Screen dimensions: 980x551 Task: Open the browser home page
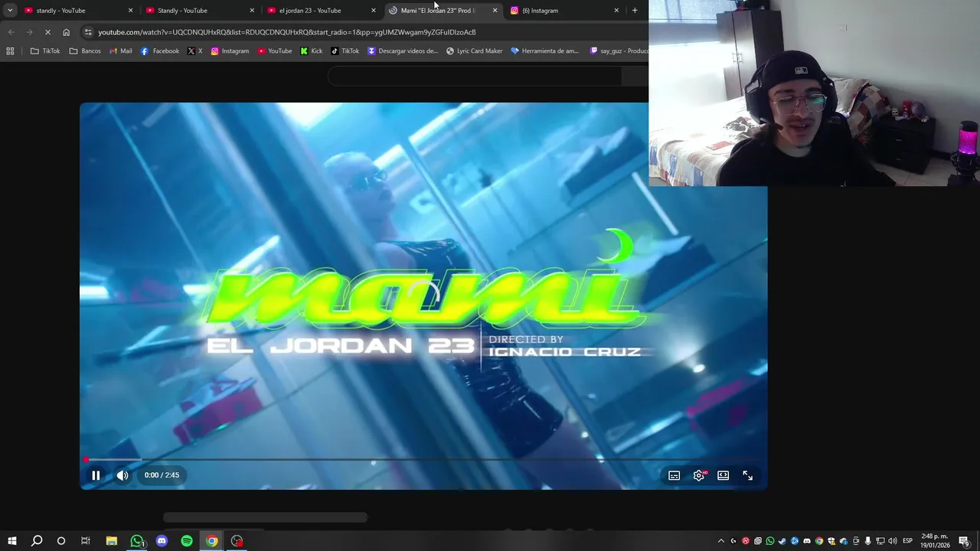tap(66, 32)
